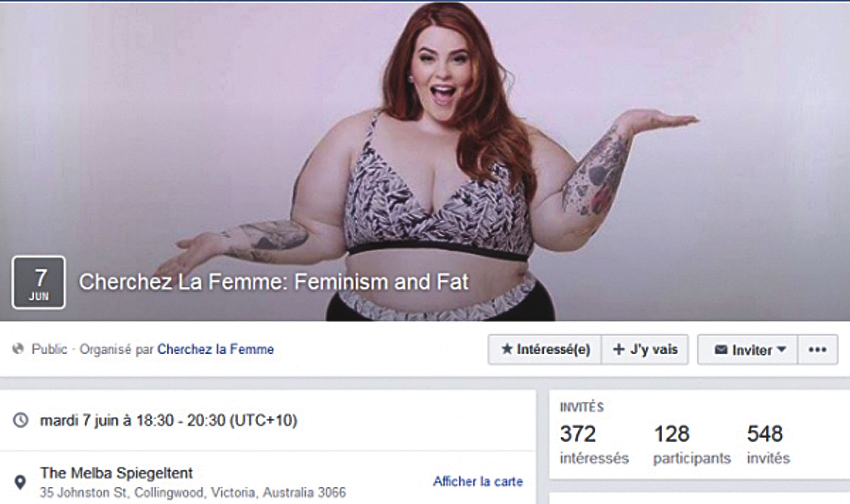This screenshot has width=850, height=504.
Task: Click the J'y vais button
Action: point(645,350)
